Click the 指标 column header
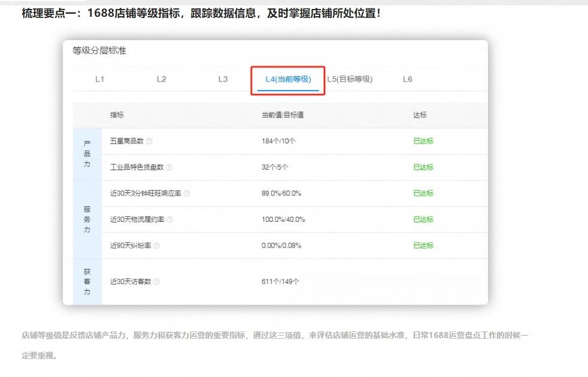 [x=117, y=115]
